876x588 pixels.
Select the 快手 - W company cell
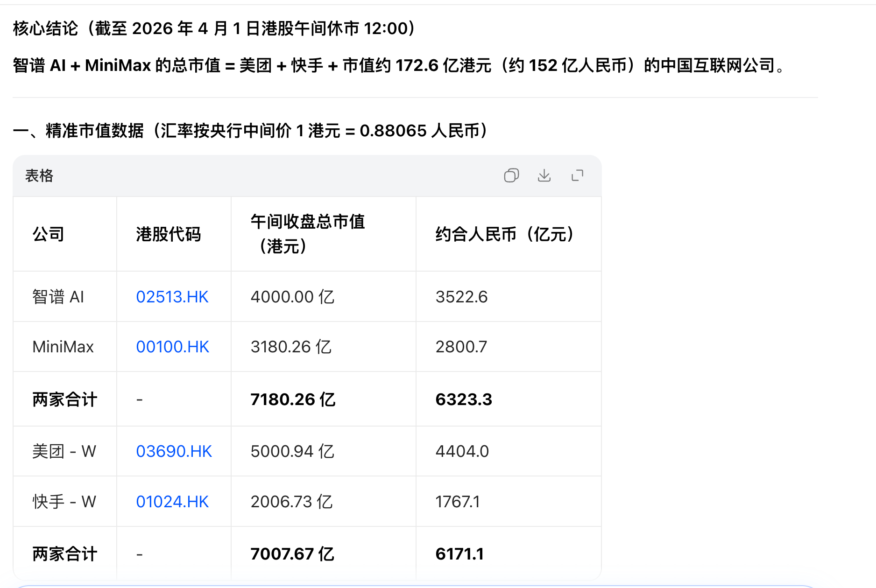pyautogui.click(x=64, y=502)
